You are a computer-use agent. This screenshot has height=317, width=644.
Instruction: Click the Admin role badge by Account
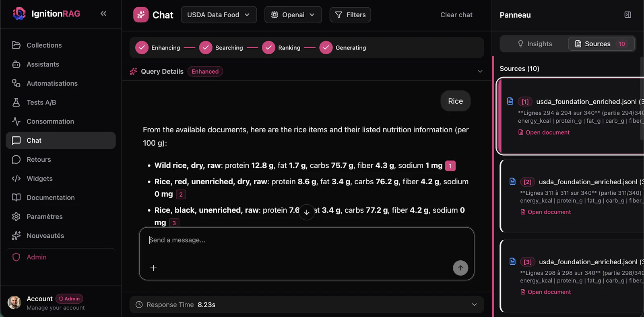69,299
